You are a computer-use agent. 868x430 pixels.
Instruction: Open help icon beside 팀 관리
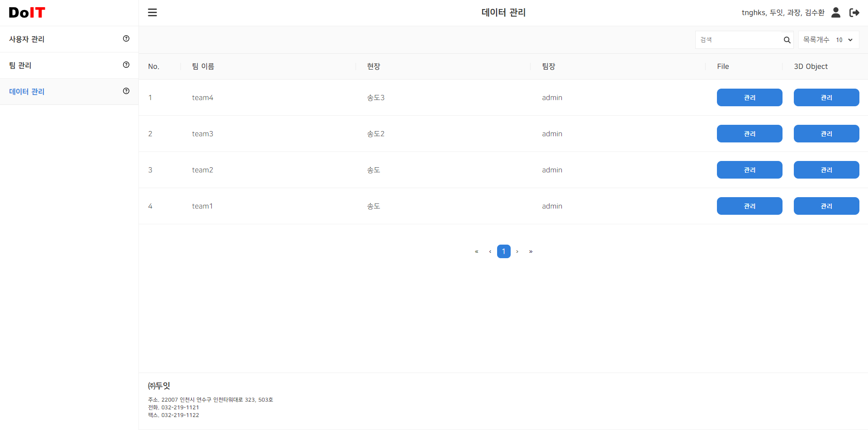tap(126, 65)
